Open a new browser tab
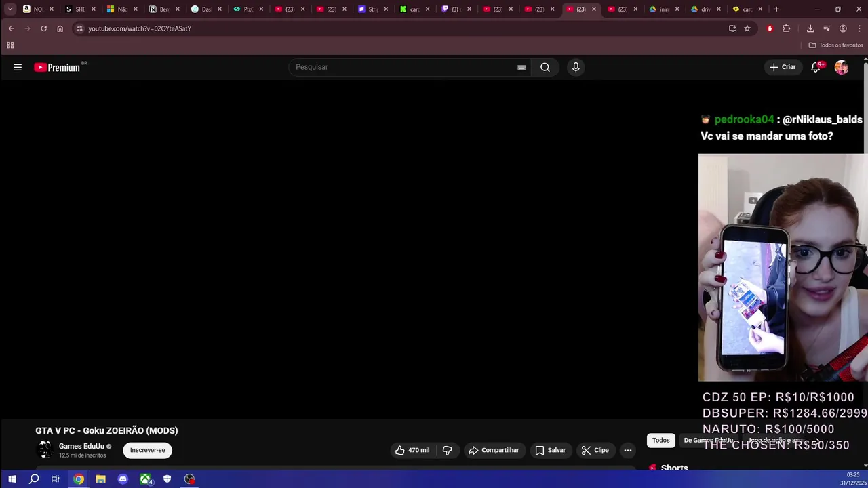The height and width of the screenshot is (488, 868). point(776,9)
